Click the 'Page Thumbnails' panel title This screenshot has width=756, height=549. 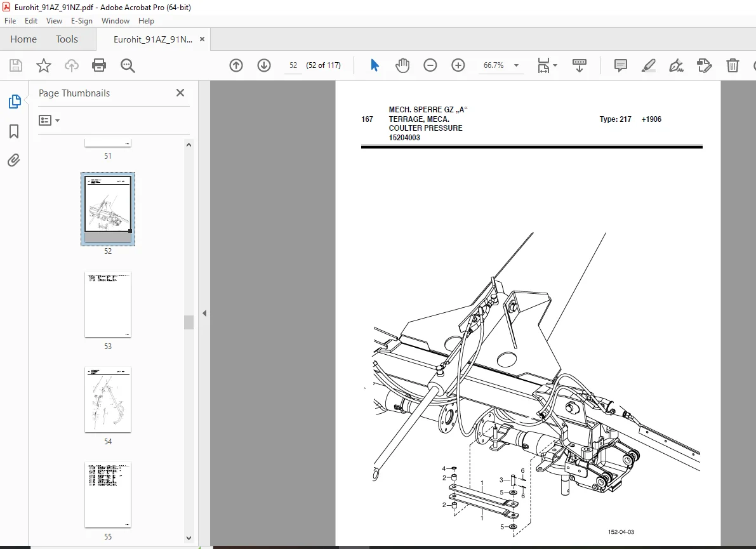click(74, 93)
